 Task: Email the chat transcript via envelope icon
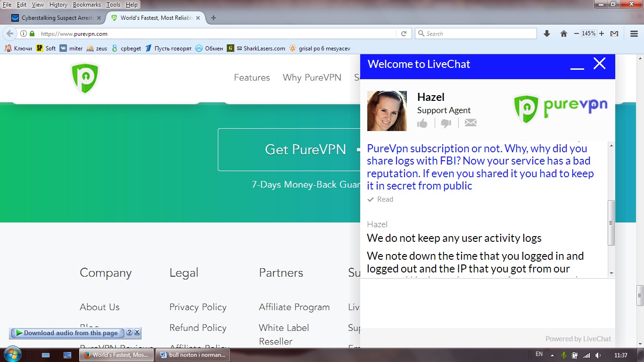[x=471, y=123]
